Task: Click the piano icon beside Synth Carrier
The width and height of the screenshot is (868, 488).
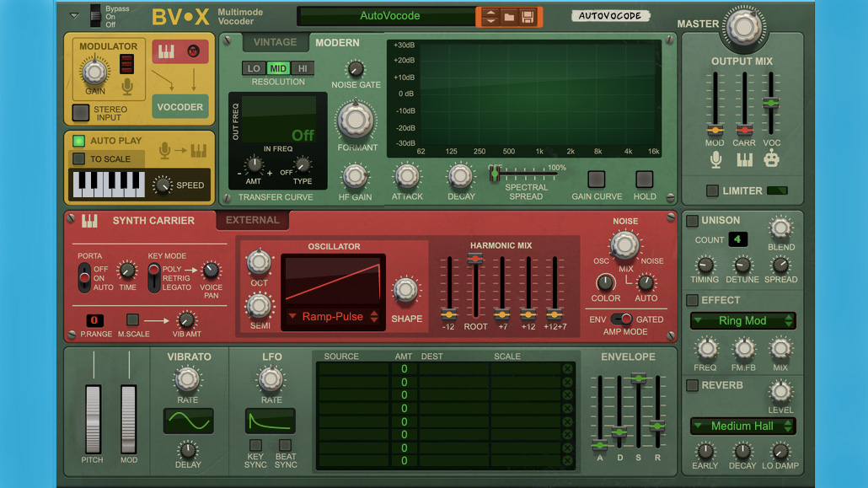Action: [x=89, y=221]
